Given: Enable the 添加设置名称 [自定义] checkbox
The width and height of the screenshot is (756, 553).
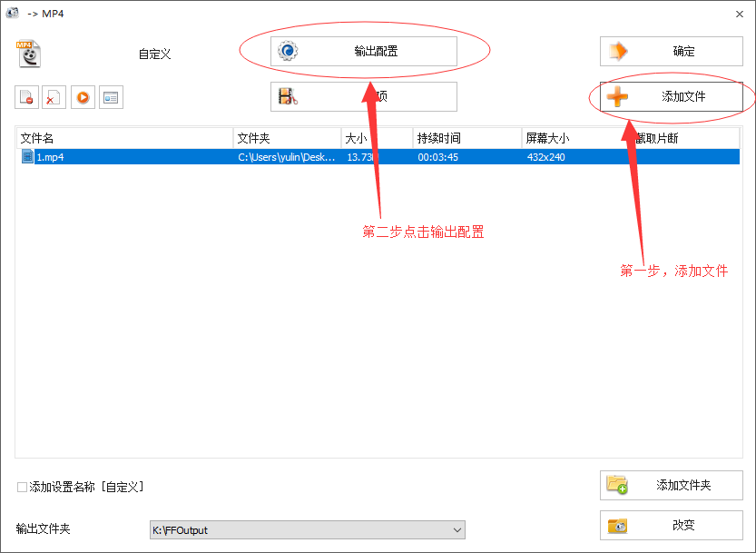Looking at the screenshot, I should click(23, 488).
